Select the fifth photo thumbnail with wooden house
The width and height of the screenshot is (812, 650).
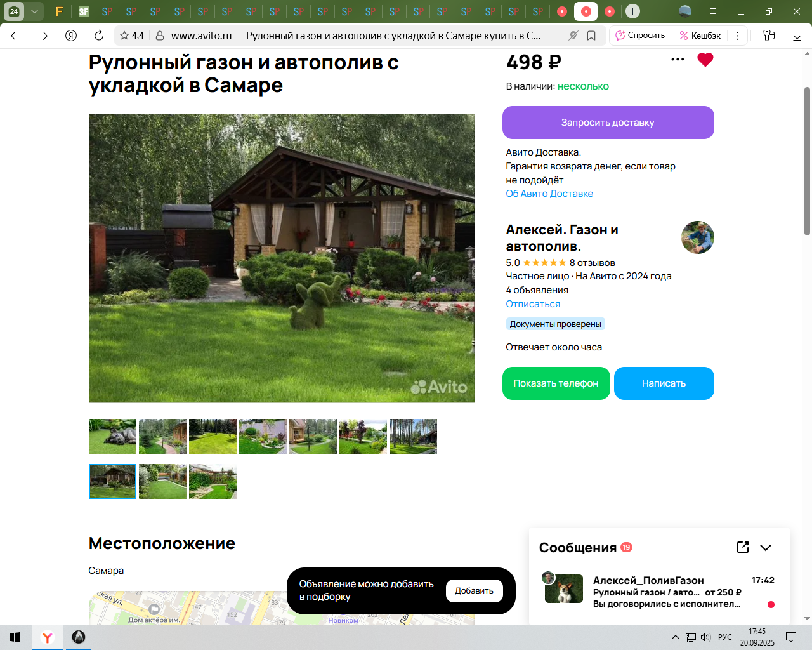[x=313, y=436]
